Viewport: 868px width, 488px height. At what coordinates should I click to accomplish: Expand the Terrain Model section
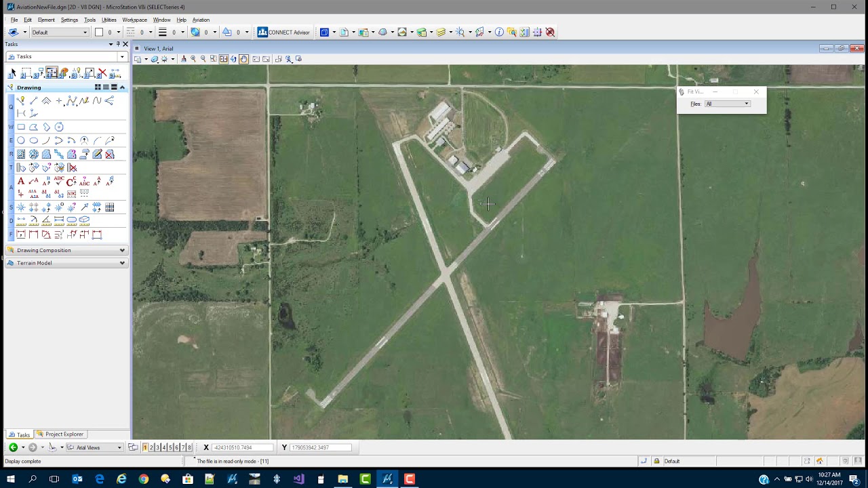pos(66,263)
